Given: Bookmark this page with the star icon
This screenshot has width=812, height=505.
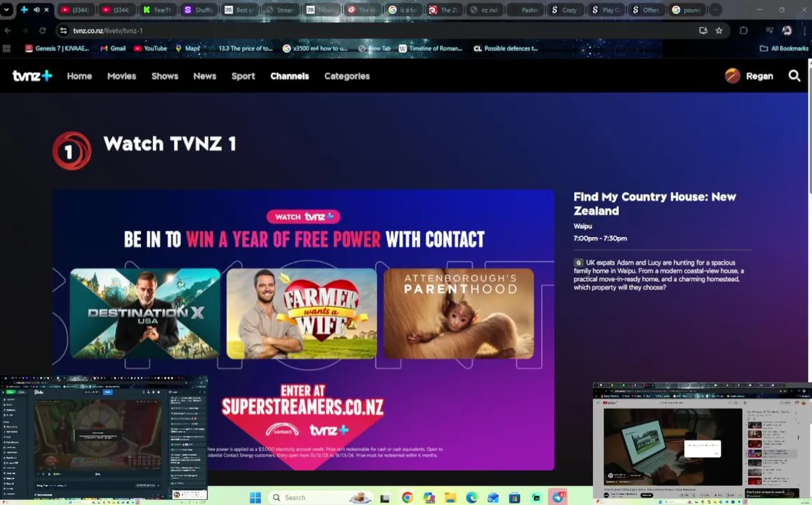Looking at the screenshot, I should pyautogui.click(x=719, y=31).
